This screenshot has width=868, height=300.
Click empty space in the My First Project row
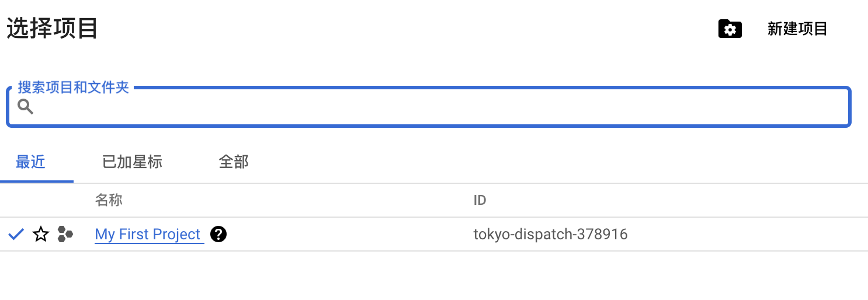click(350, 235)
